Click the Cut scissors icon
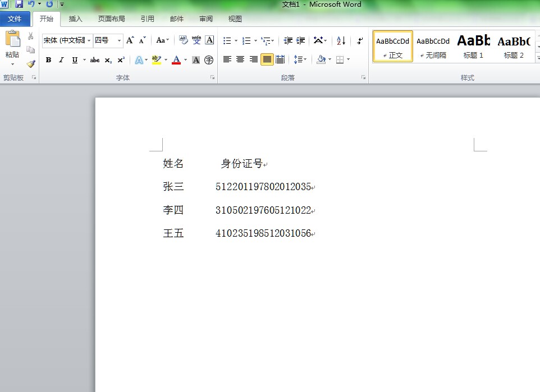The image size is (540, 392). [31, 36]
